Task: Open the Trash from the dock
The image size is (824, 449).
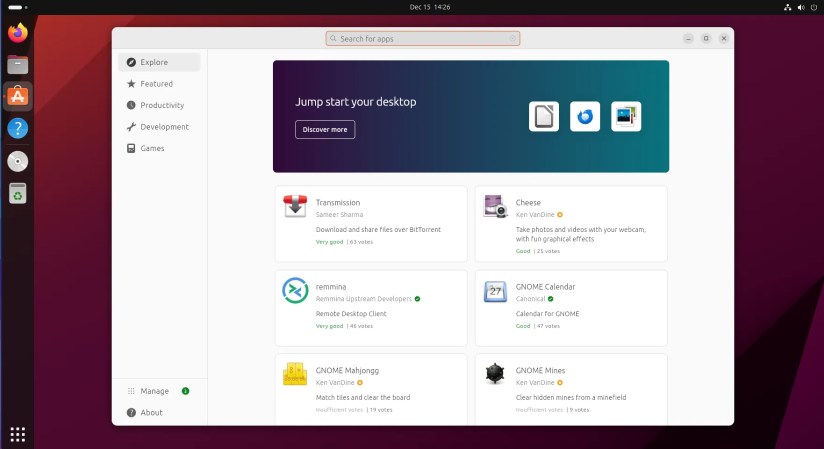Action: click(x=18, y=193)
